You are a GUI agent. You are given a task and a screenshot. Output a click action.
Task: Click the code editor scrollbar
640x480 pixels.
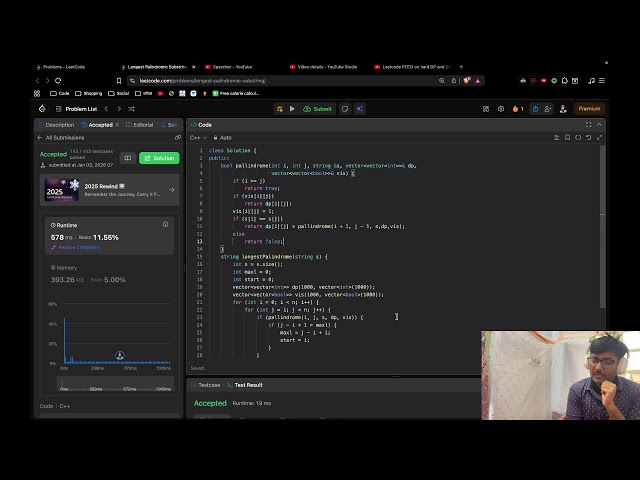(x=602, y=227)
